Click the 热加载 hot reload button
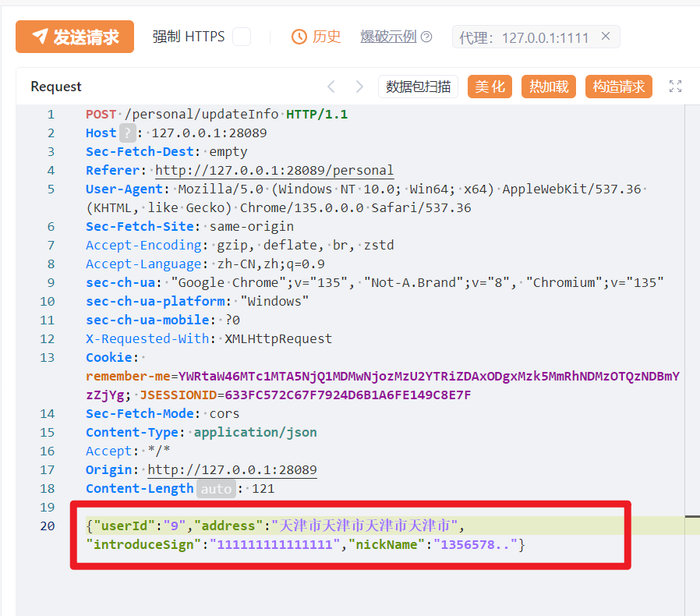This screenshot has width=700, height=616. click(549, 87)
